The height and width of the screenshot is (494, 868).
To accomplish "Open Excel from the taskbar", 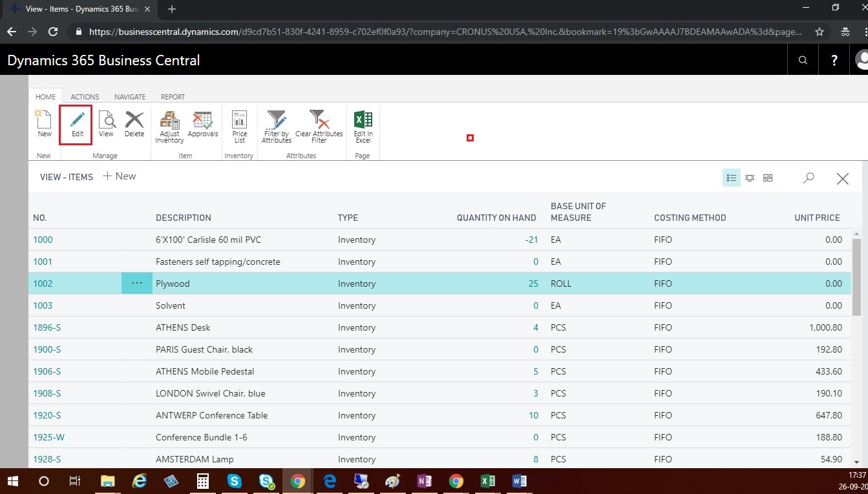I will coord(488,481).
